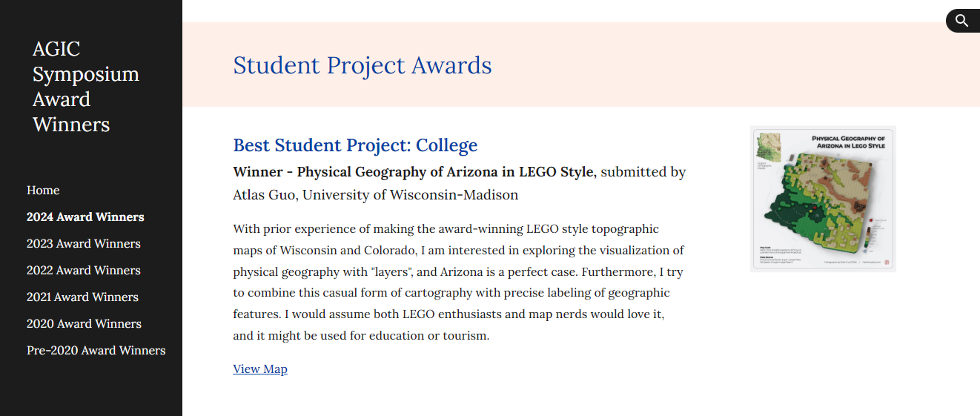The image size is (980, 416).
Task: Open Pre-2020 Award Winners page
Action: coord(96,351)
